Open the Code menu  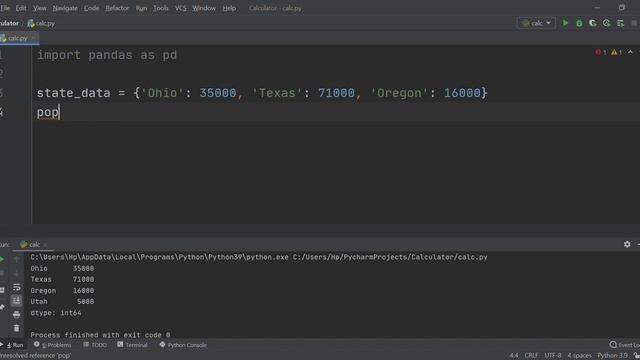click(91, 8)
